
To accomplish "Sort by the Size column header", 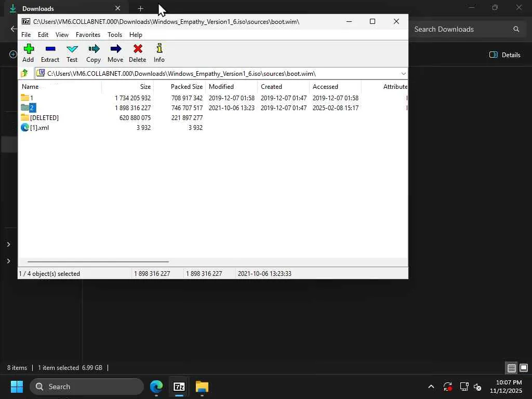I will 128,87.
